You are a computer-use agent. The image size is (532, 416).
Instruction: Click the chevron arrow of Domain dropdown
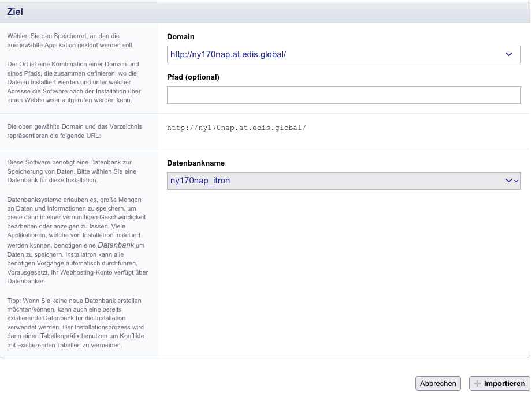(508, 55)
